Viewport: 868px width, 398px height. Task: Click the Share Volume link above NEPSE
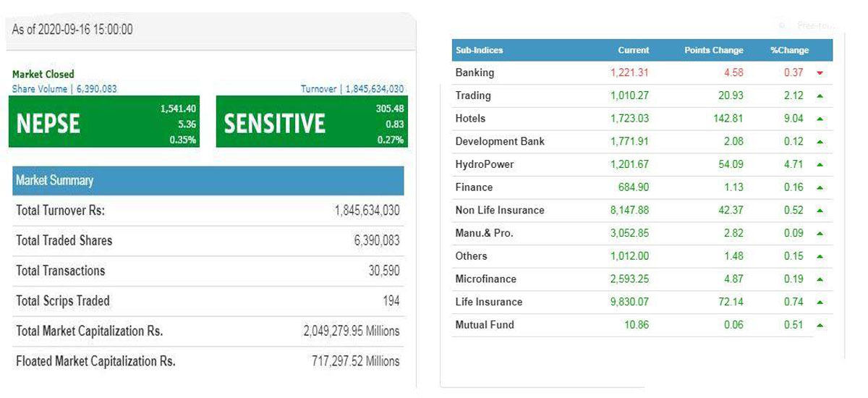[x=64, y=89]
